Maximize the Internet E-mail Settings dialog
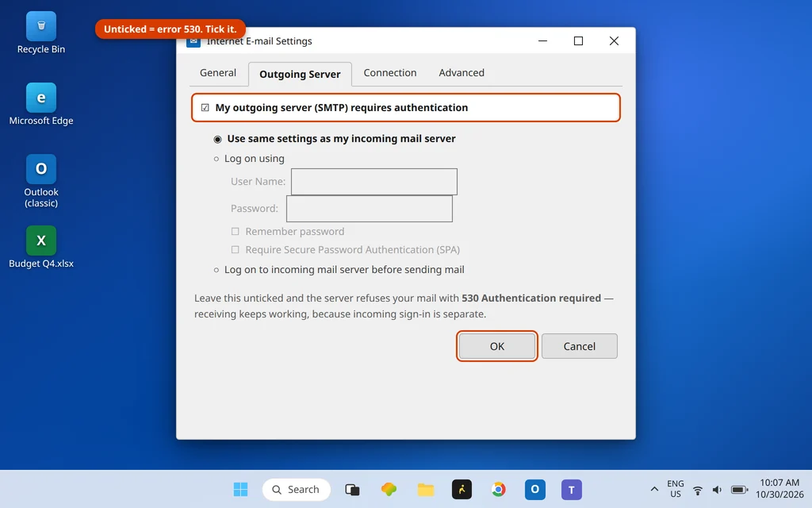This screenshot has width=812, height=508. 578,41
